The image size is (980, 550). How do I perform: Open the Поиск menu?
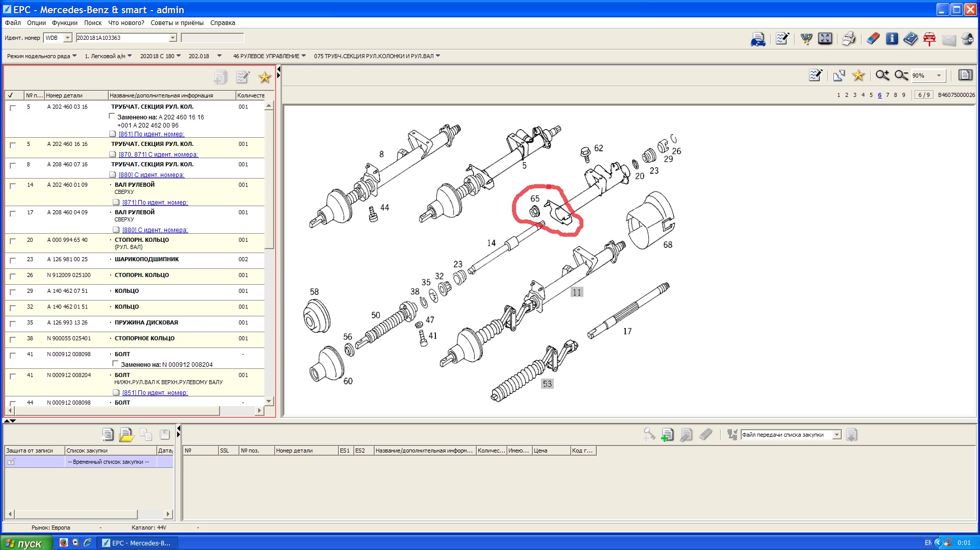(93, 22)
